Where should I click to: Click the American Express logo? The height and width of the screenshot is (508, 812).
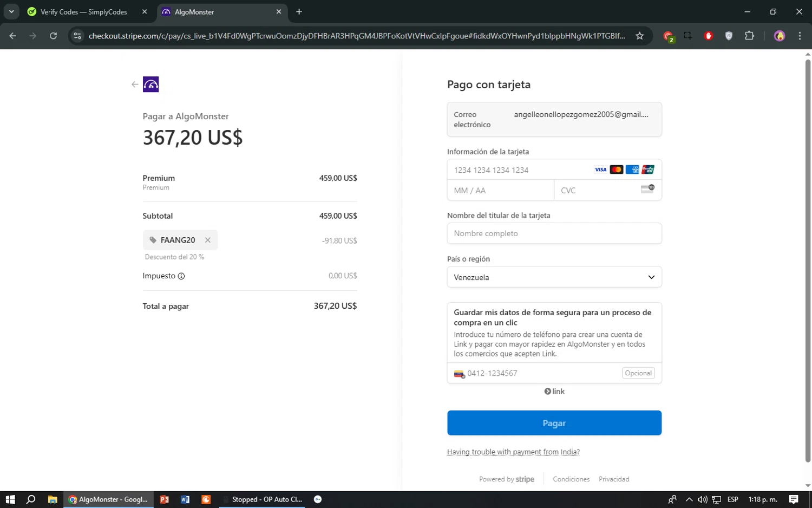coord(632,170)
